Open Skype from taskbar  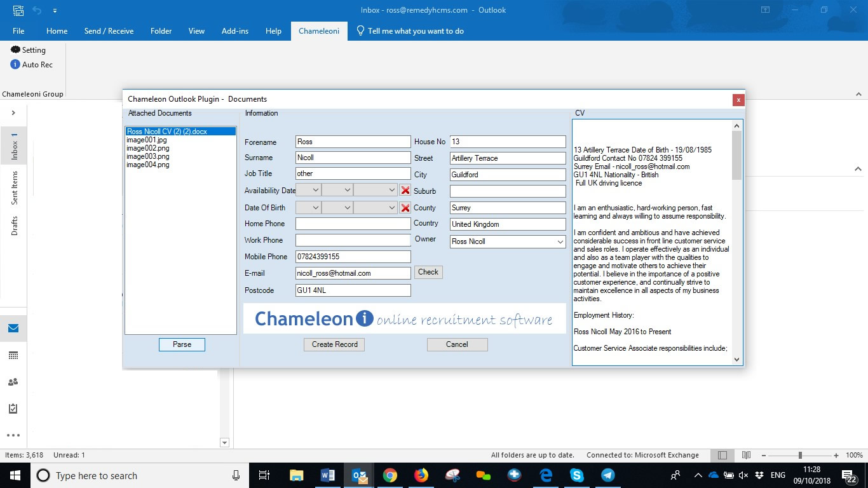coord(577,475)
